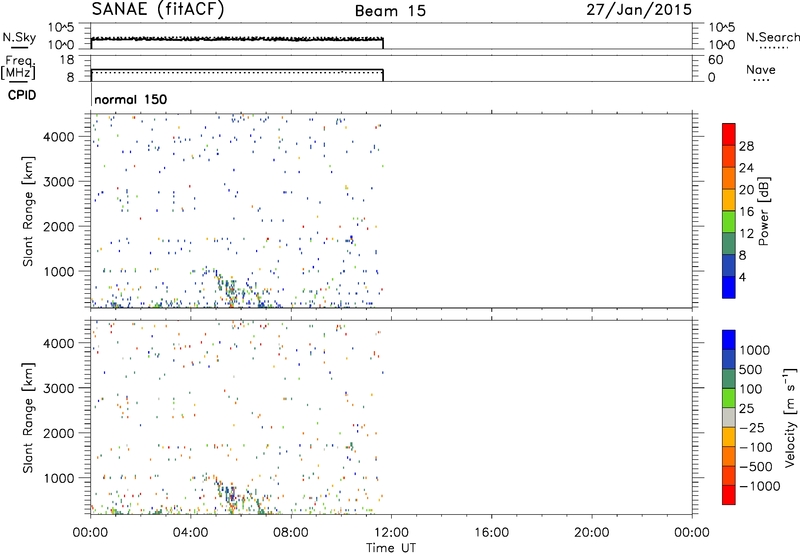The image size is (800, 554).
Task: Click the CPID label
Action: click(x=22, y=95)
